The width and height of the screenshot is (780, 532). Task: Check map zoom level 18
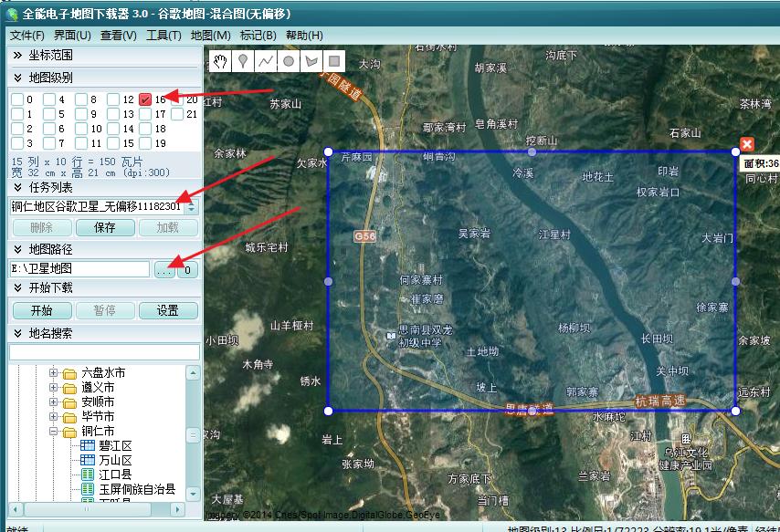144,127
